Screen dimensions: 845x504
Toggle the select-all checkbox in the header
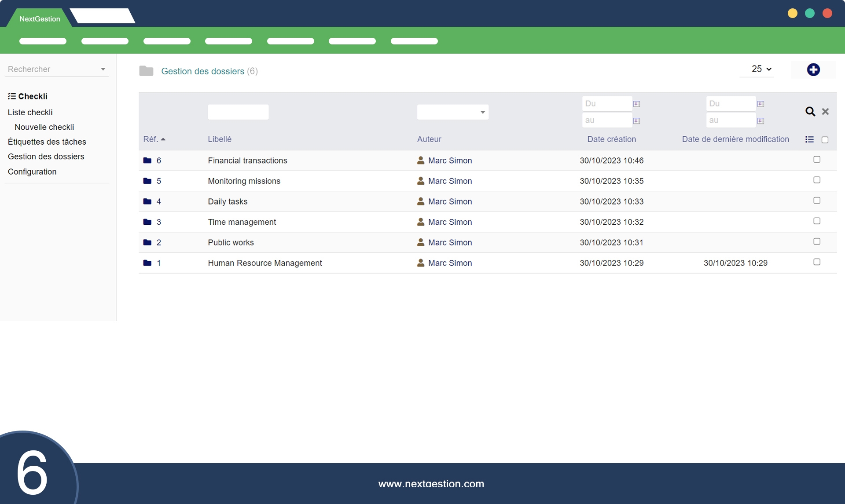tap(825, 140)
